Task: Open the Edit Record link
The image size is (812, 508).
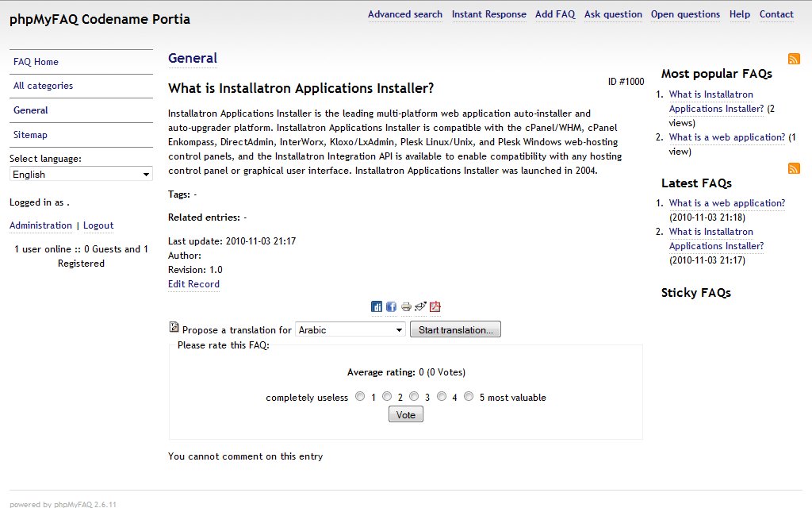Action: [193, 284]
